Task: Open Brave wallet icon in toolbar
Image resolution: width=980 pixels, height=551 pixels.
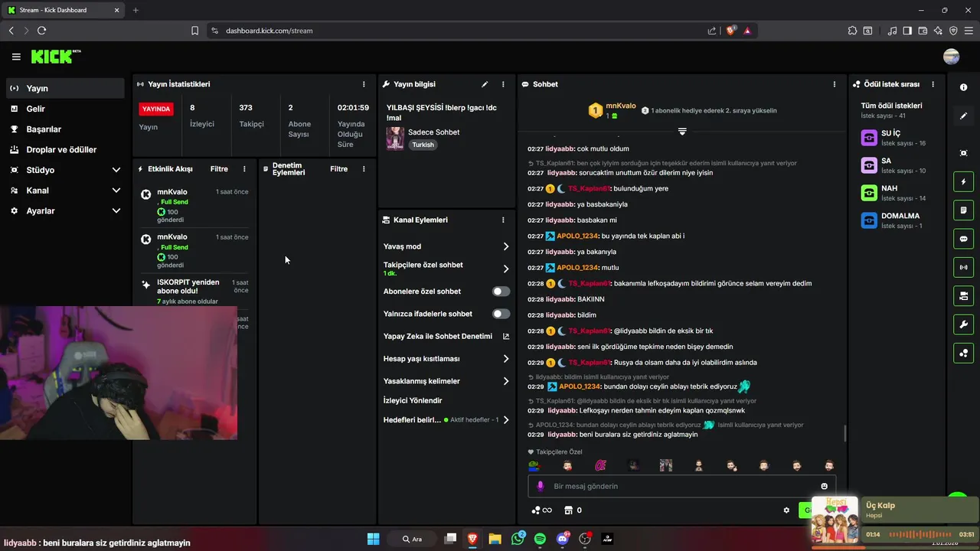Action: click(923, 31)
